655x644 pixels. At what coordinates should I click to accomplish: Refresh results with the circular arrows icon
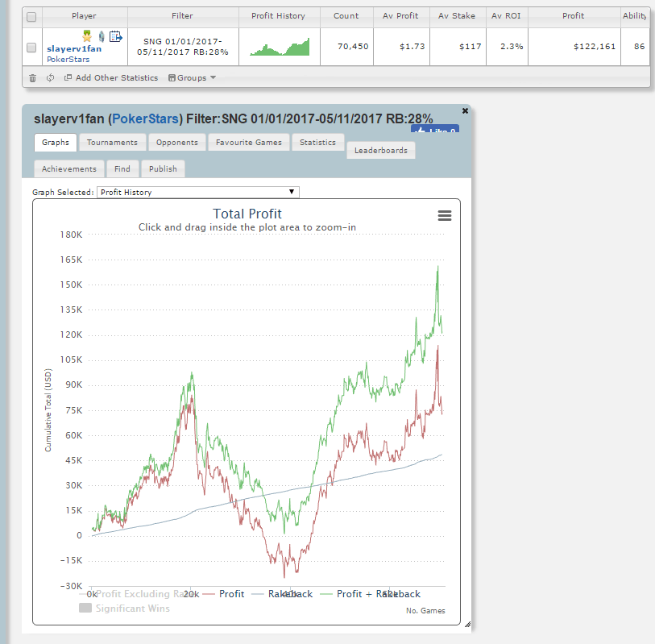[50, 77]
